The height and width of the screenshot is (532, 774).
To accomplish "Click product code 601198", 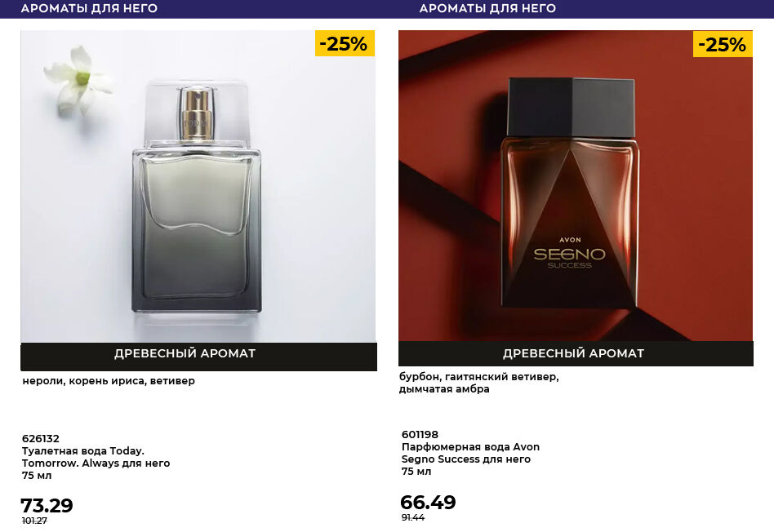I will (420, 434).
